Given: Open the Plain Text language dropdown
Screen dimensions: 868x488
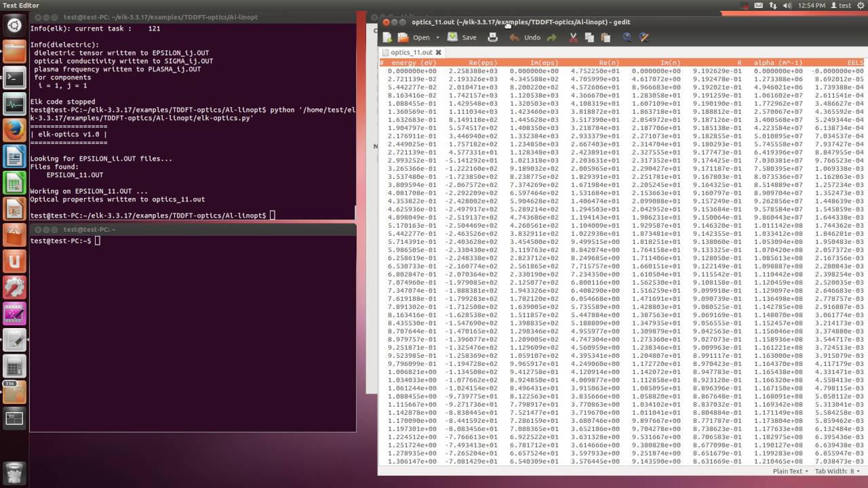Looking at the screenshot, I should (790, 471).
